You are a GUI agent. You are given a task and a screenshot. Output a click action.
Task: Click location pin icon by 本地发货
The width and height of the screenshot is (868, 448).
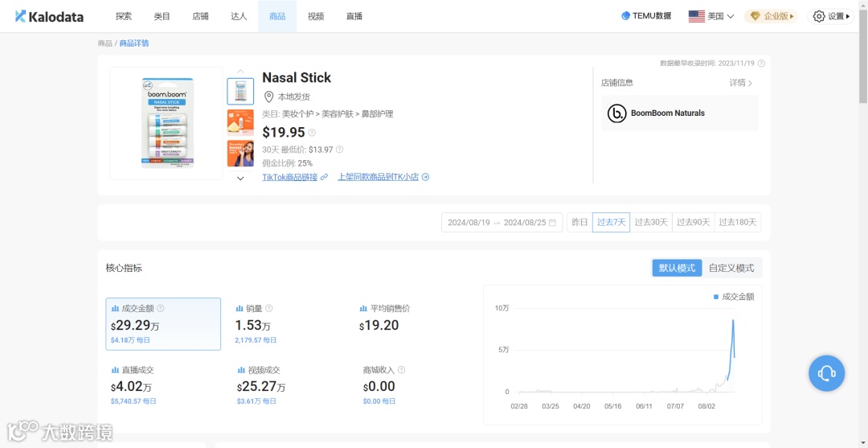268,97
